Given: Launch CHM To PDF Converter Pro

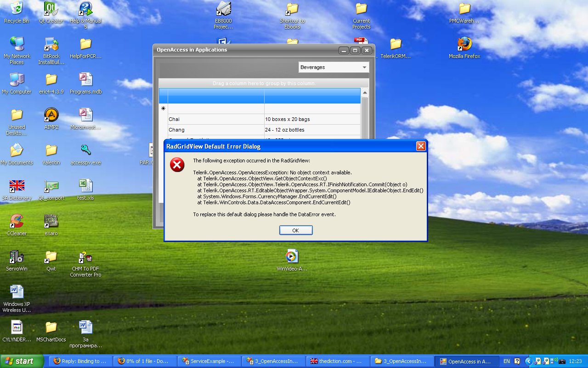Looking at the screenshot, I should click(85, 263).
